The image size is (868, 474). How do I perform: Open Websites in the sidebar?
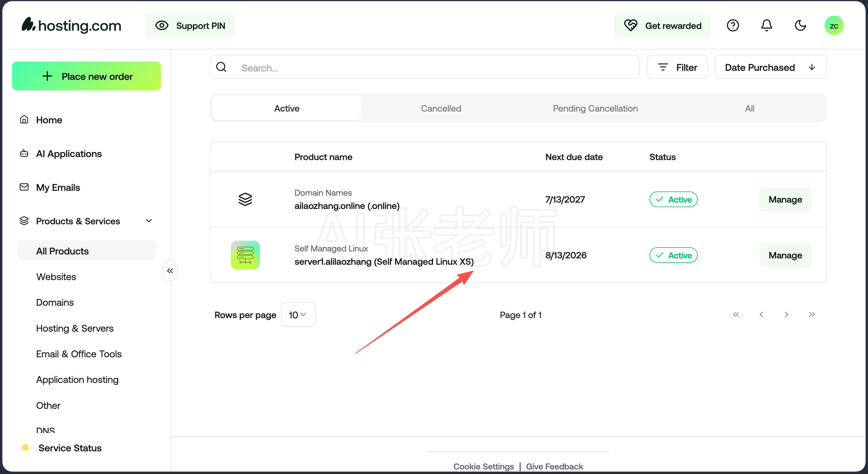pos(56,277)
